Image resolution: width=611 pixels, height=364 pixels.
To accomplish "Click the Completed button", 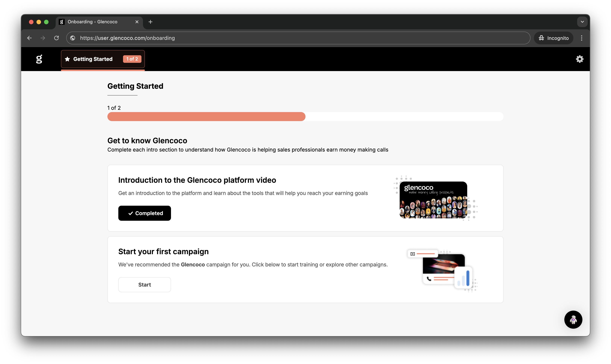I will point(144,213).
